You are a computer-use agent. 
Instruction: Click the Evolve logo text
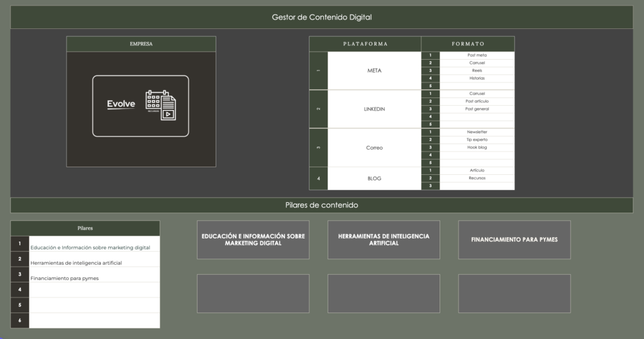point(121,104)
